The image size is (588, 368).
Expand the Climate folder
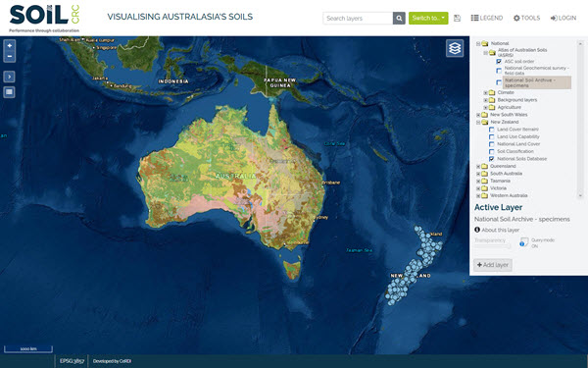click(486, 93)
